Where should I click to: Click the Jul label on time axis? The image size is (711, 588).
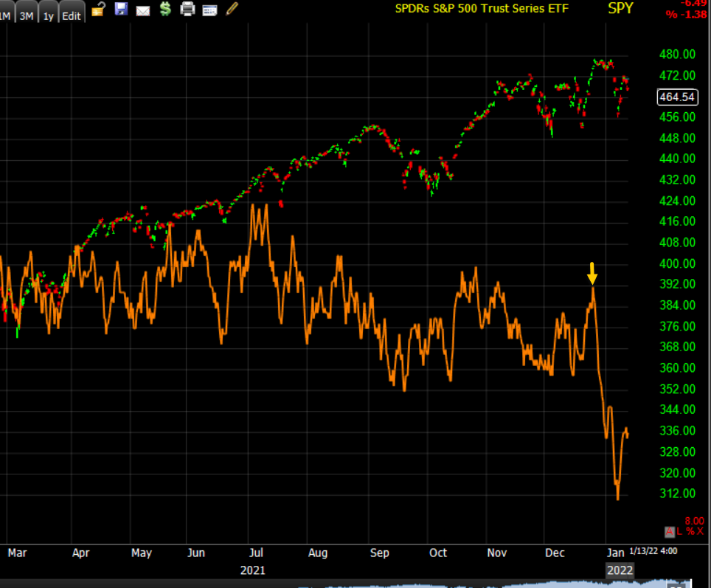(x=256, y=553)
